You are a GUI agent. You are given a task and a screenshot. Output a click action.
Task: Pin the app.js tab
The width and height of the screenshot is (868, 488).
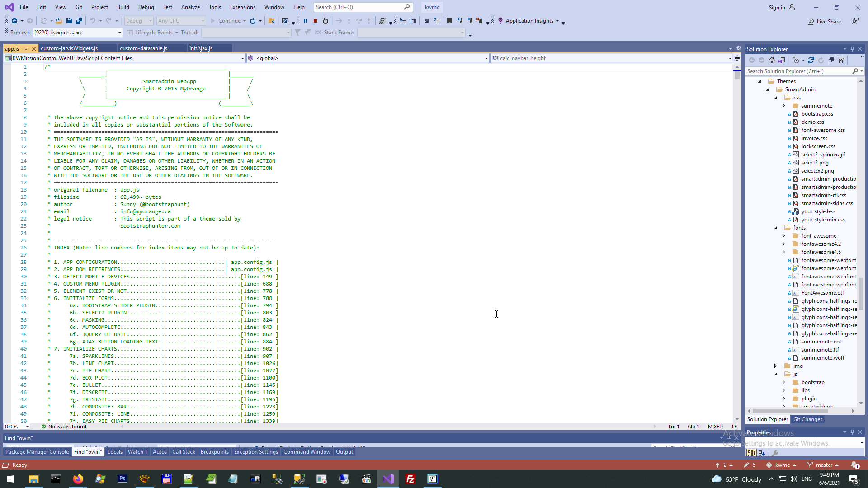[26, 48]
